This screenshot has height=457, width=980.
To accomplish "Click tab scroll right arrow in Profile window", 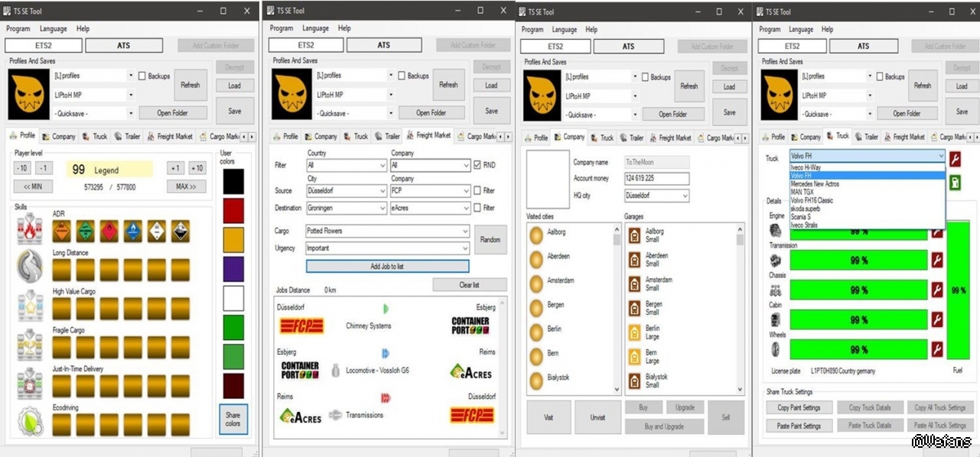I will (252, 138).
